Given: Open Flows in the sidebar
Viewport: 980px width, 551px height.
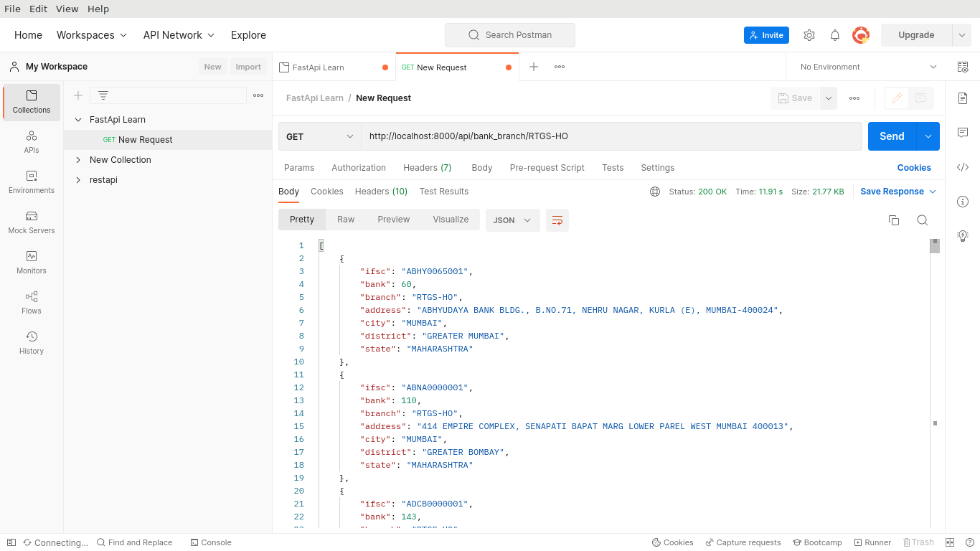Looking at the screenshot, I should [32, 303].
